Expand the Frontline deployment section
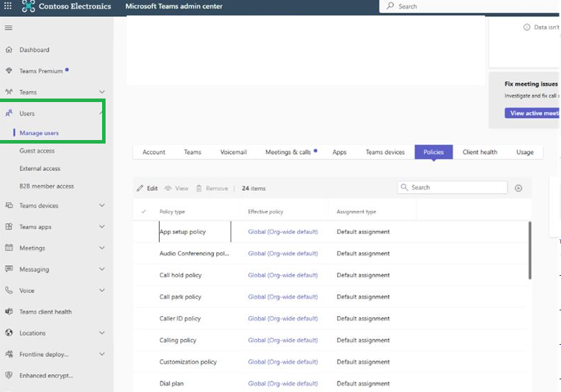The image size is (561, 392). 102,354
